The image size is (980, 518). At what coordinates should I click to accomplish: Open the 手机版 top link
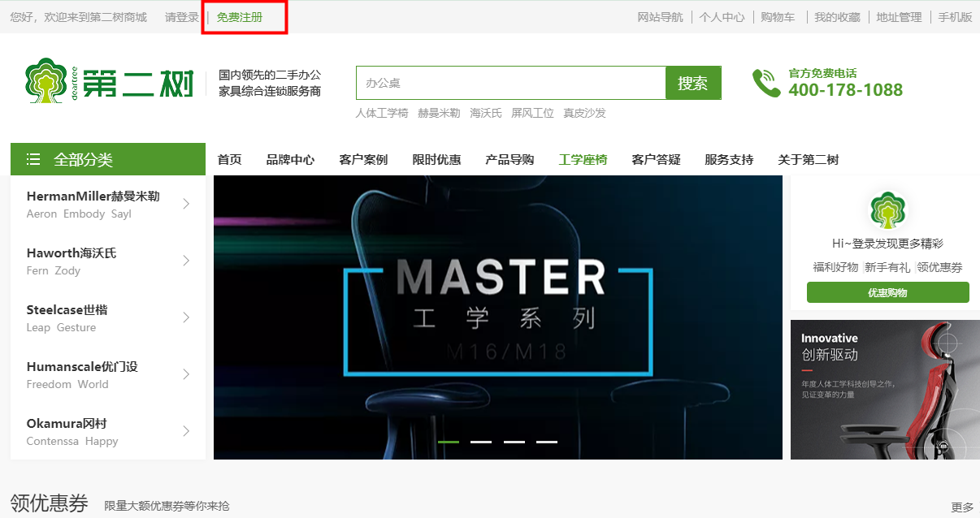pos(956,17)
